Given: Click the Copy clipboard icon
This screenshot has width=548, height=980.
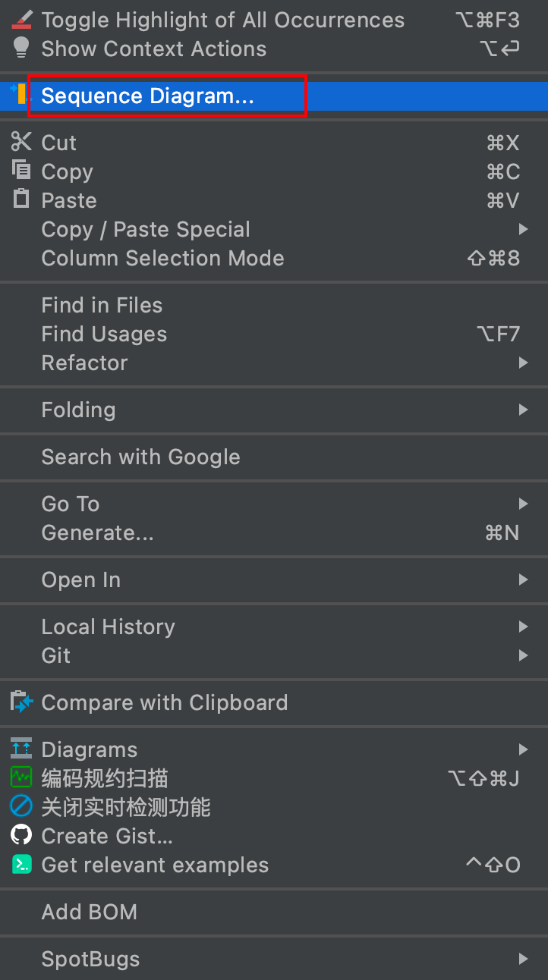Looking at the screenshot, I should point(20,171).
